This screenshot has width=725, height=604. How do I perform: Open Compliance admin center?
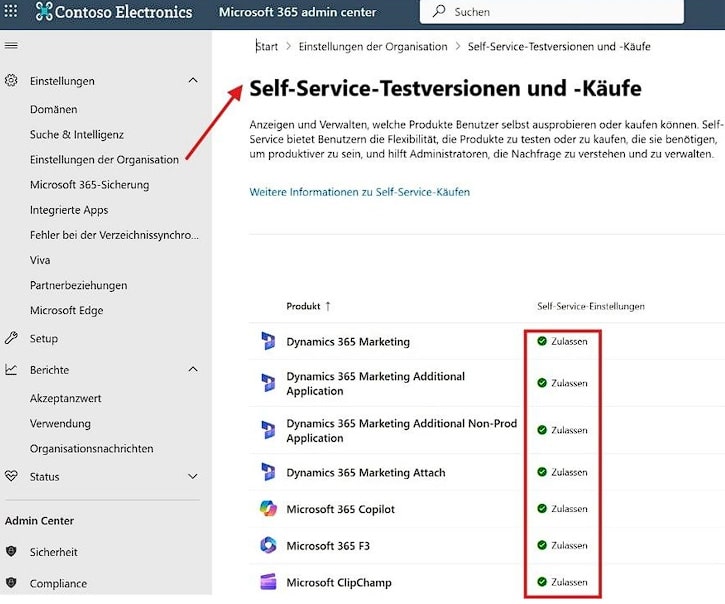[58, 583]
